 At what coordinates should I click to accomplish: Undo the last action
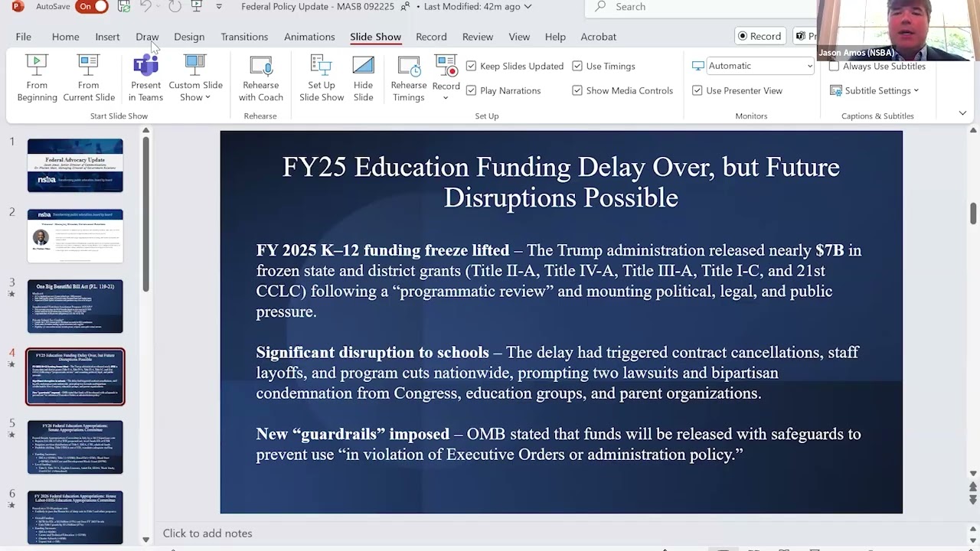pyautogui.click(x=144, y=7)
